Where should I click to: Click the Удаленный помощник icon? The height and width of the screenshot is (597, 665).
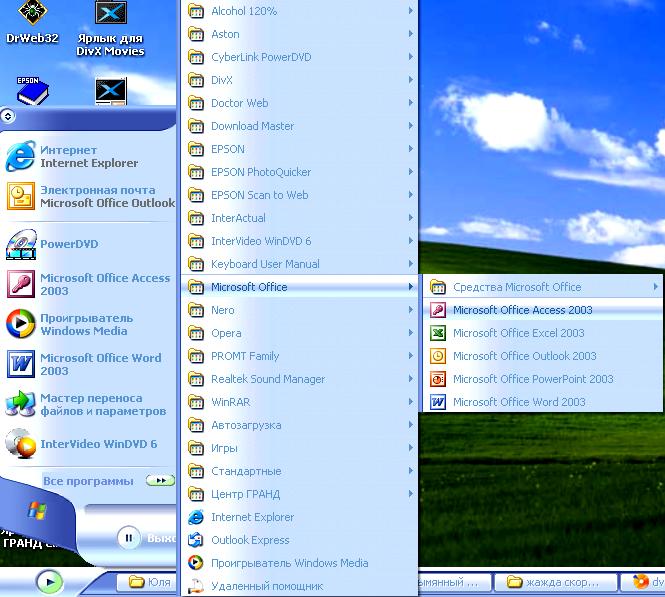[x=196, y=586]
